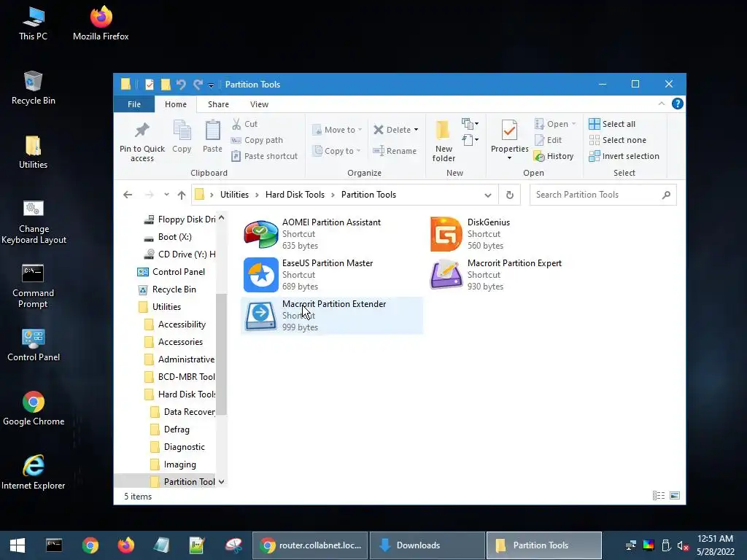This screenshot has height=560, width=747.
Task: Click the Paste ribbon icon
Action: tap(212, 137)
